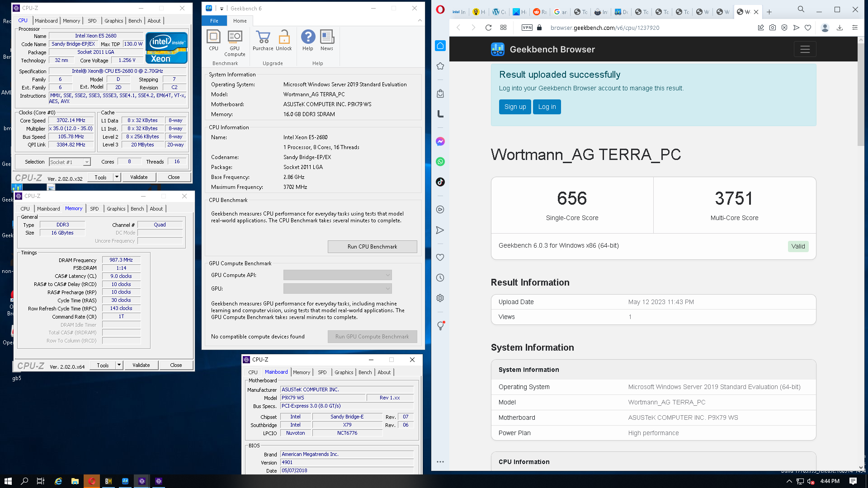Click the 'May 12 2023 11:43 PM' upload date

pyautogui.click(x=661, y=302)
